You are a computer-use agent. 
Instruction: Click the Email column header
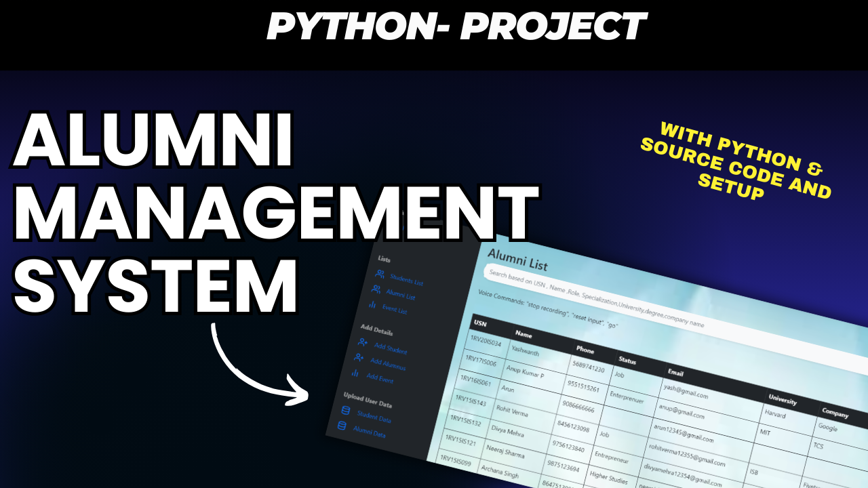675,373
